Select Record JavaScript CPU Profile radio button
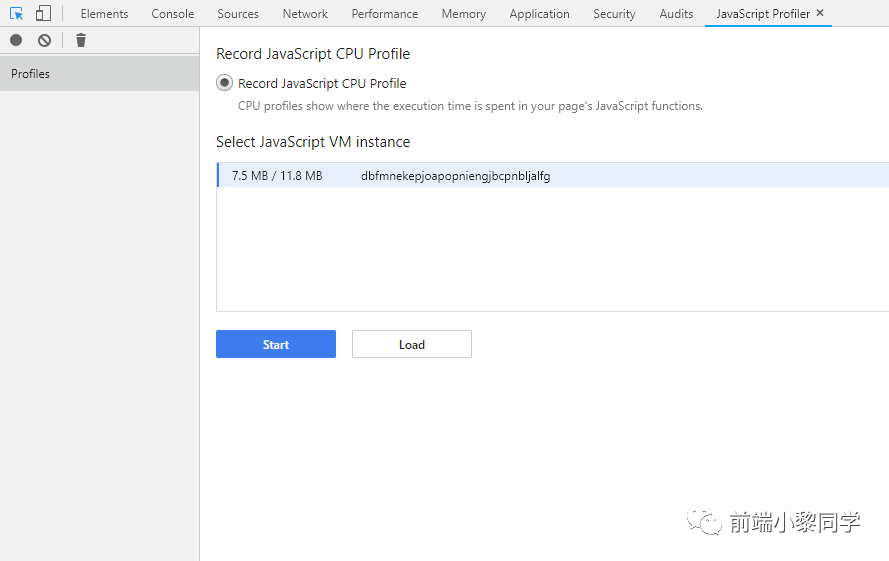This screenshot has height=561, width=889. pyautogui.click(x=225, y=83)
